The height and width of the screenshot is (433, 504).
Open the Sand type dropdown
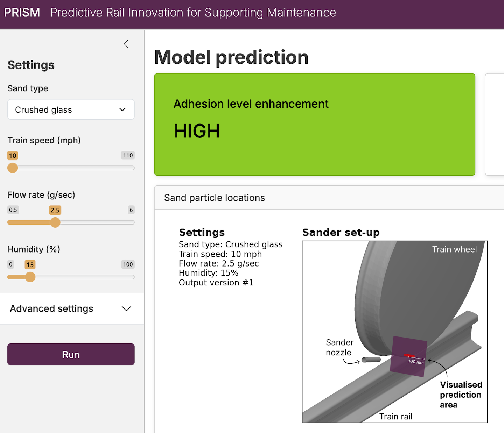pos(71,109)
